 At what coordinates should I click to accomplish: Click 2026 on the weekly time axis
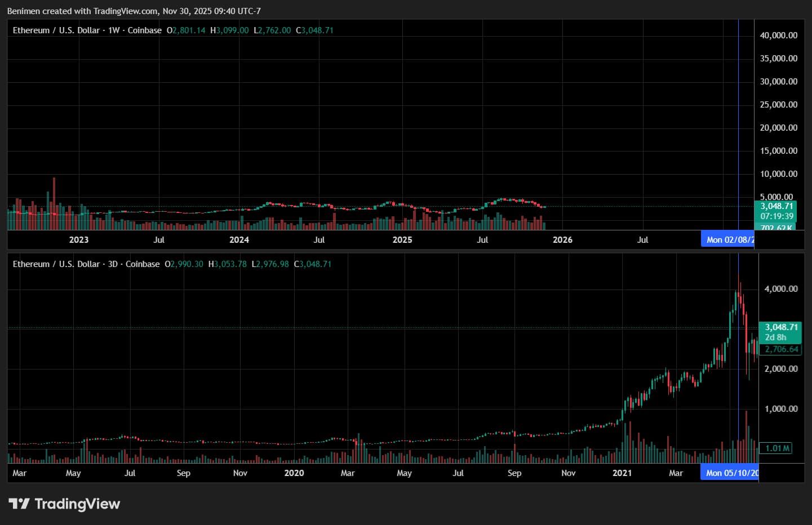tap(562, 240)
